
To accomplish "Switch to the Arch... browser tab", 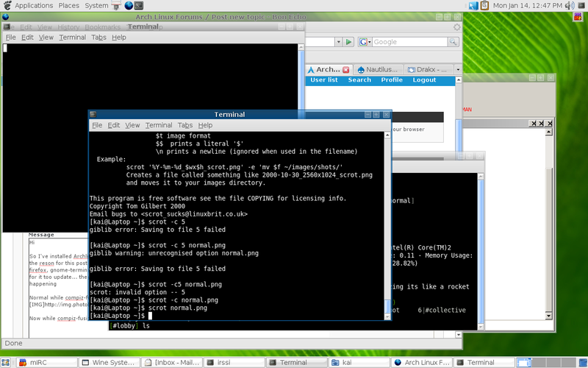I will point(328,69).
